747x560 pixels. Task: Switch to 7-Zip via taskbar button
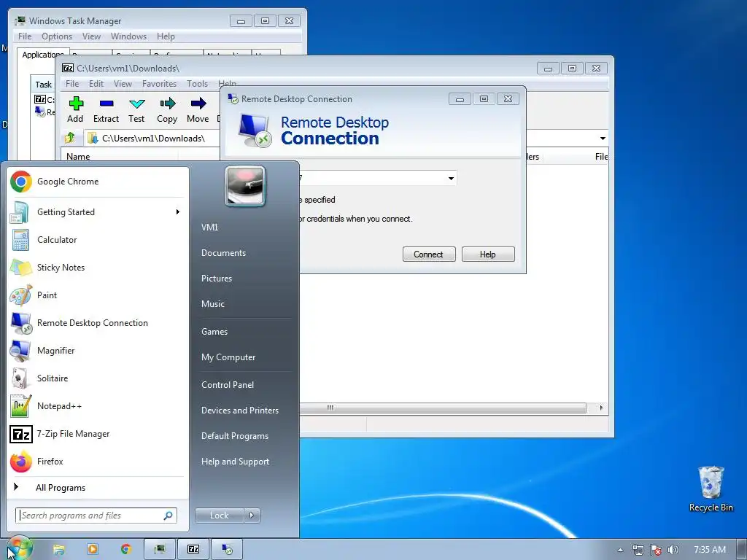(x=193, y=550)
